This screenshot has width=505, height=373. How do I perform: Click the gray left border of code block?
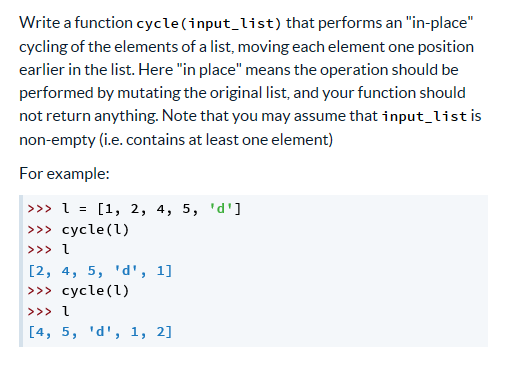click(21, 271)
